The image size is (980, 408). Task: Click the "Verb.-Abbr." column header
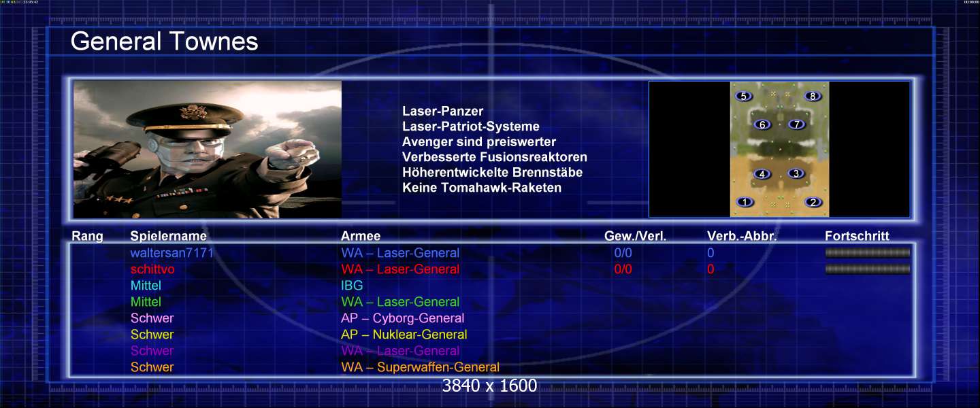click(742, 237)
